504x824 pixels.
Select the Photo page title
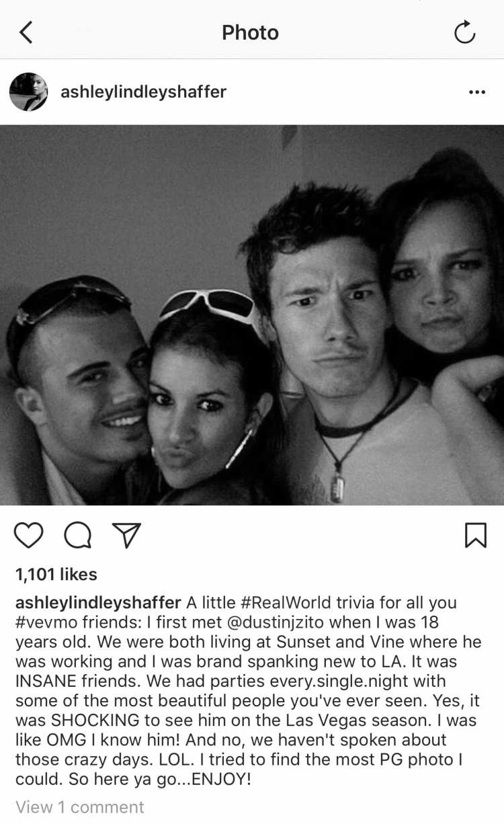pyautogui.click(x=251, y=32)
